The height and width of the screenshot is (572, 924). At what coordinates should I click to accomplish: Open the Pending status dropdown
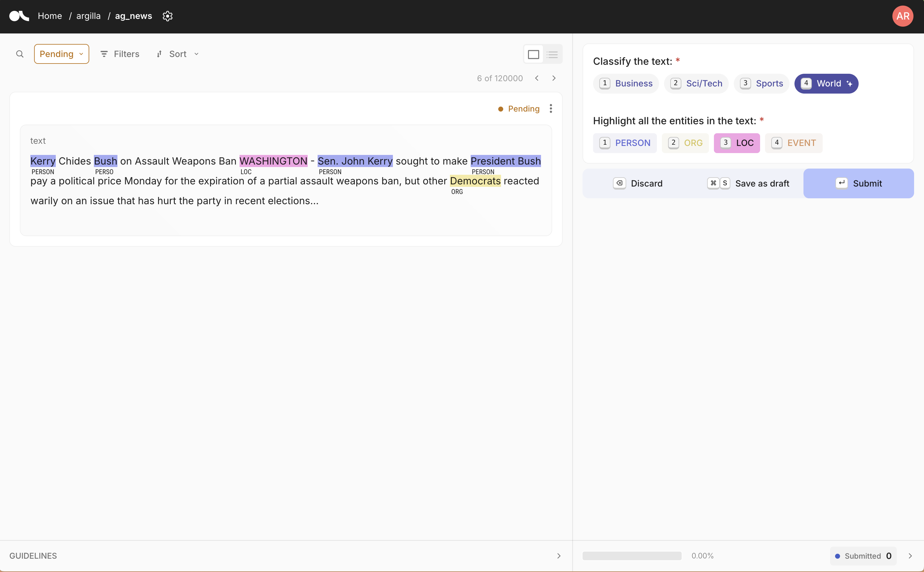click(x=61, y=54)
